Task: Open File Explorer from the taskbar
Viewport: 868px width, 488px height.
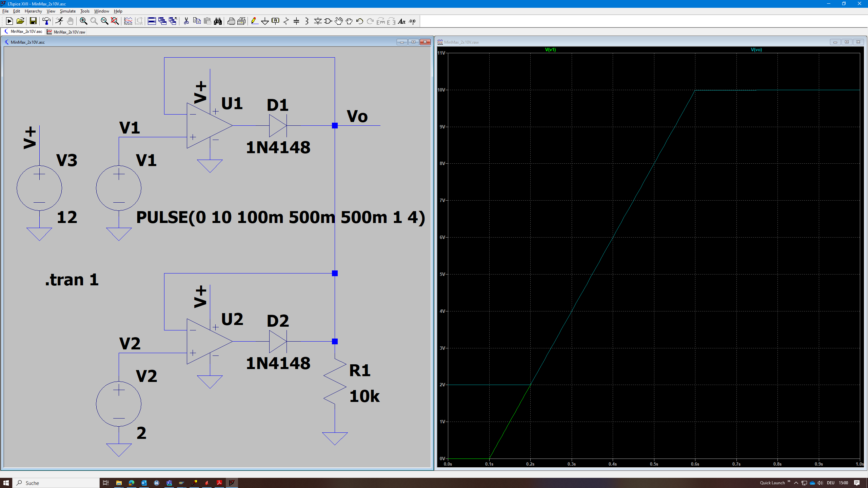Action: click(119, 483)
